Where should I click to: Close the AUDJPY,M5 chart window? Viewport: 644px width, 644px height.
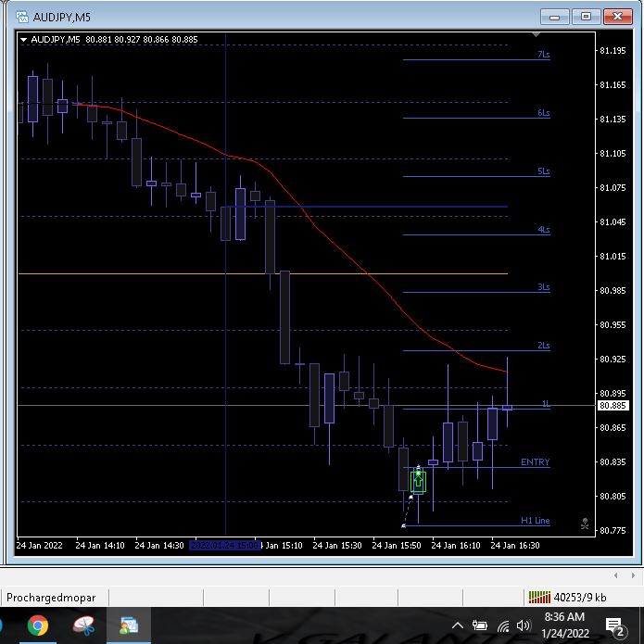click(x=618, y=17)
